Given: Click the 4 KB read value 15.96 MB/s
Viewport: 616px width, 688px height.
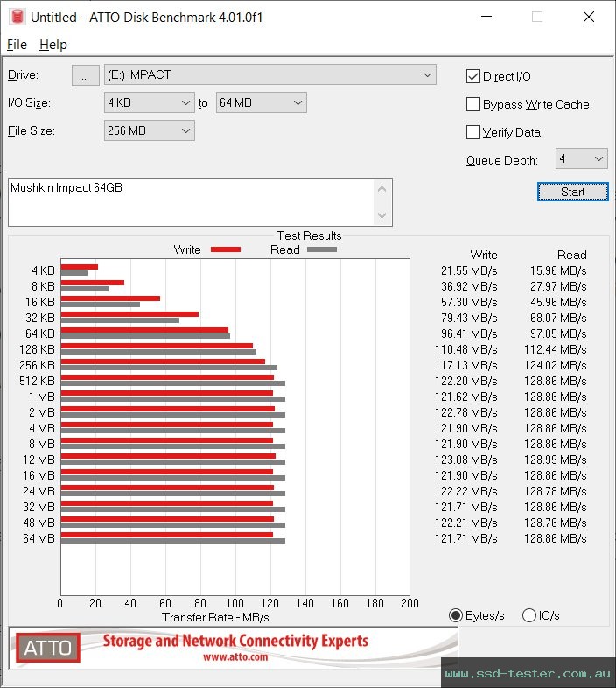Looking at the screenshot, I should tap(558, 270).
